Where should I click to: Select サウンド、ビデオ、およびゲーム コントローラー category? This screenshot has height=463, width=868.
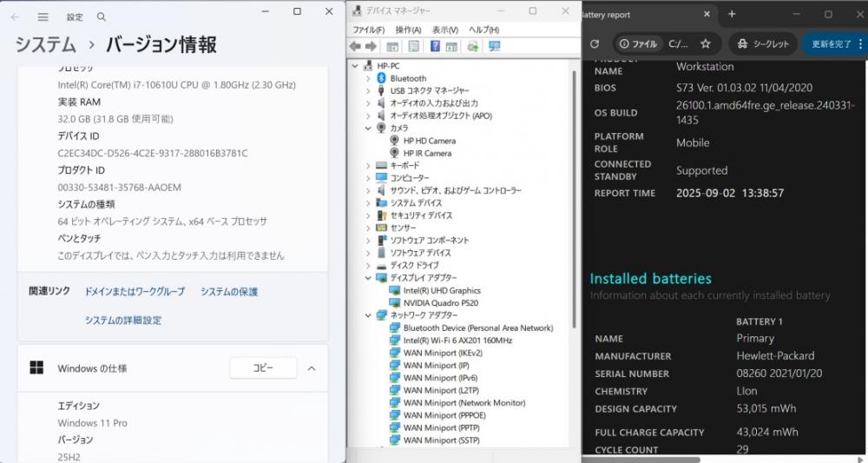coord(455,190)
